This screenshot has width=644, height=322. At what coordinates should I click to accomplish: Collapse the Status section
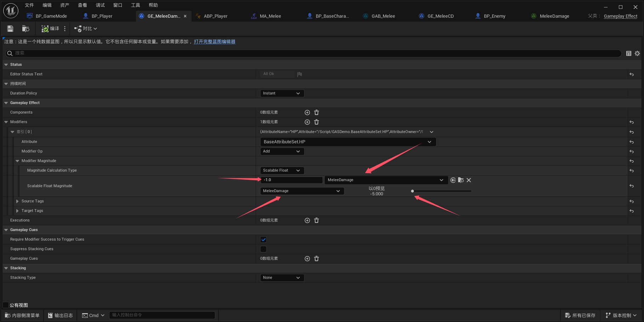(6, 65)
